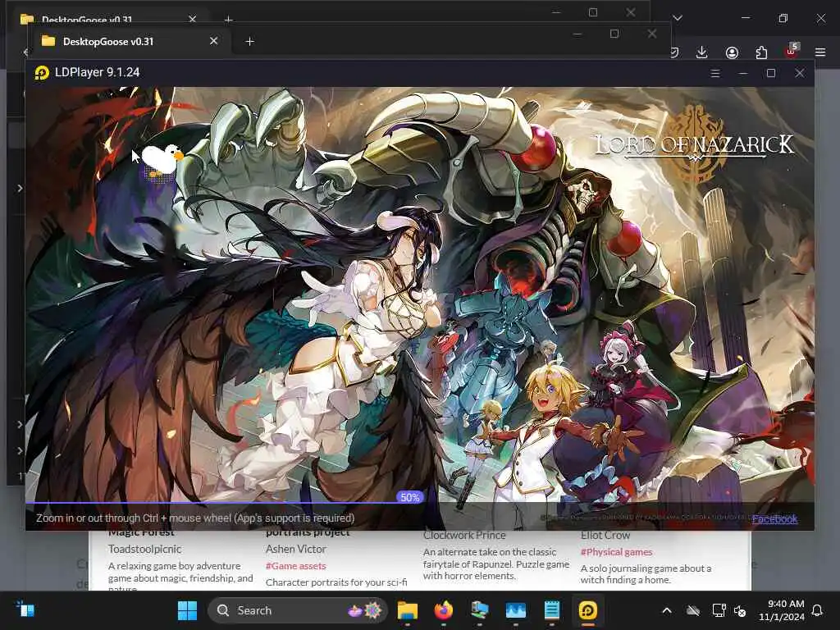Open the Eliot Crow author link
The image size is (840, 630).
tap(605, 535)
